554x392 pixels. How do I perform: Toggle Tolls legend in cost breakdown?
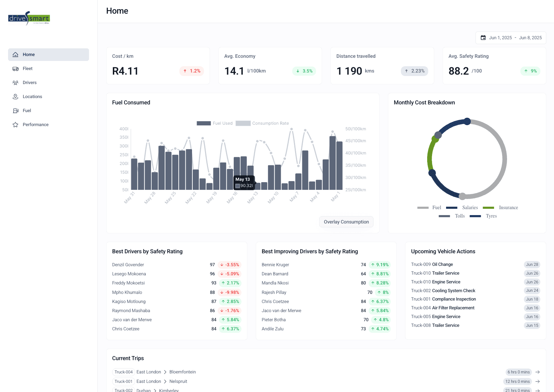pyautogui.click(x=444, y=216)
